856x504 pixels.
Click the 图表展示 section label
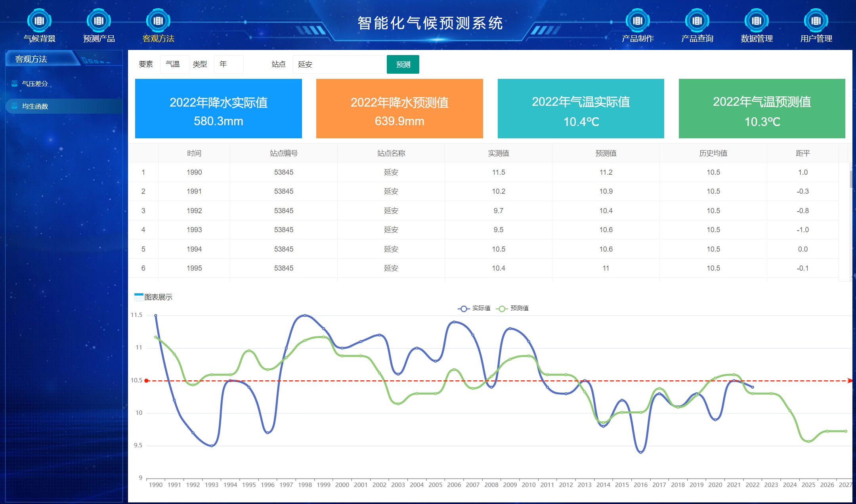158,297
